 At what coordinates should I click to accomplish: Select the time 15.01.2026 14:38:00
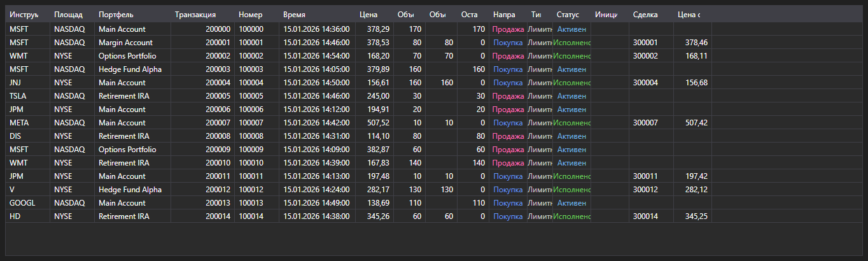tap(316, 216)
